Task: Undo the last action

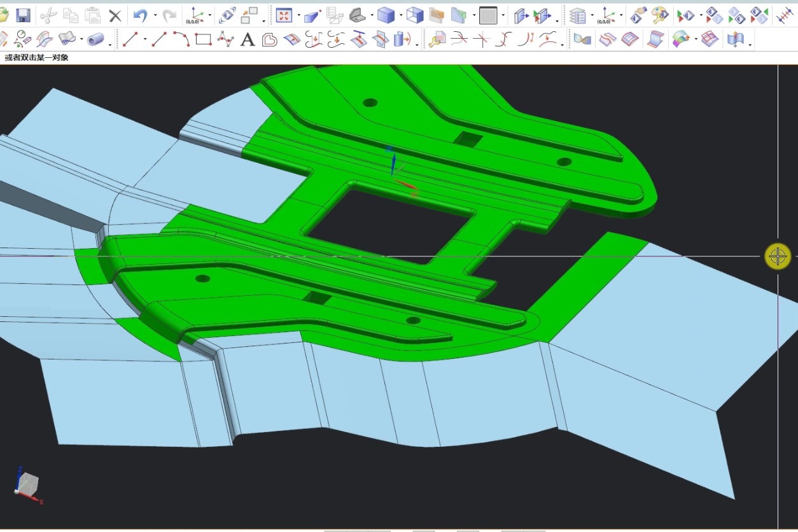Action: pos(140,15)
